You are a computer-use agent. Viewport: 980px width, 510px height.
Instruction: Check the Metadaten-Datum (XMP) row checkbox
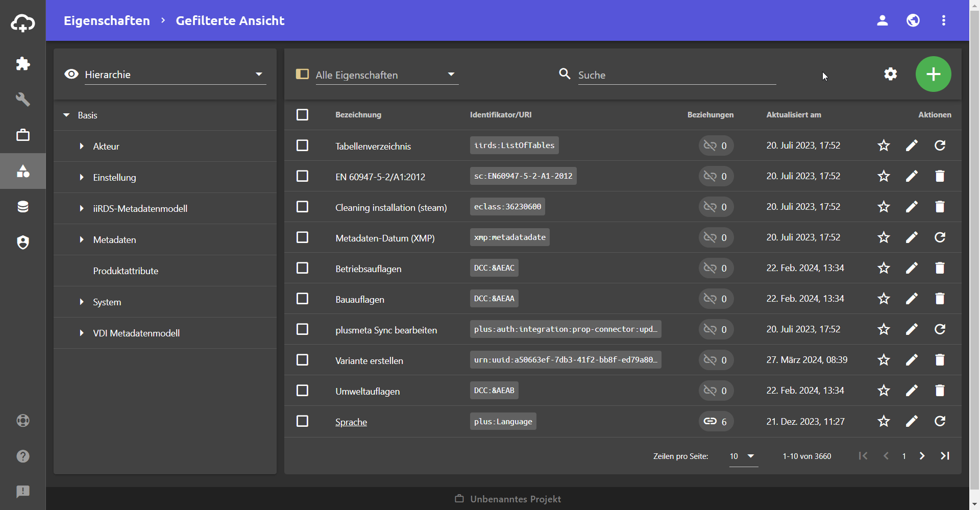pyautogui.click(x=302, y=237)
